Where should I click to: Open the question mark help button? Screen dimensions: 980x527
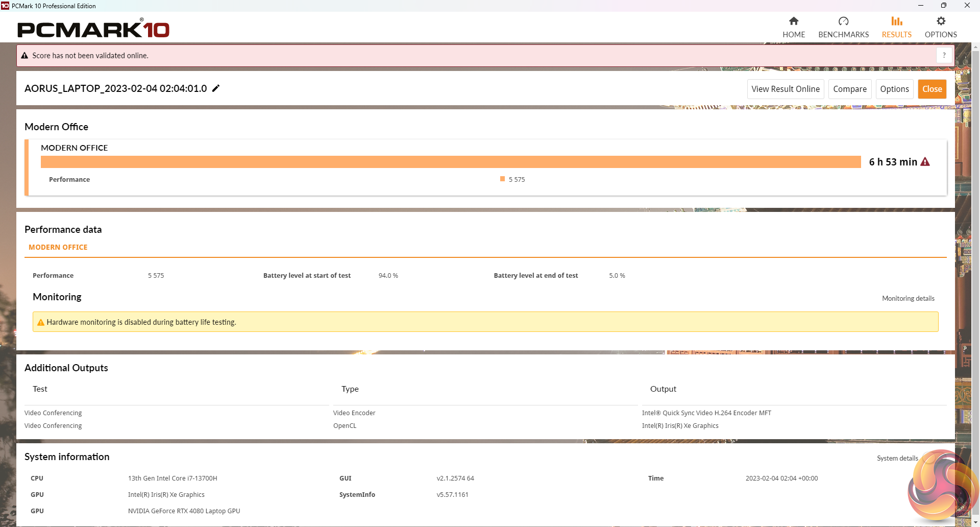[944, 55]
